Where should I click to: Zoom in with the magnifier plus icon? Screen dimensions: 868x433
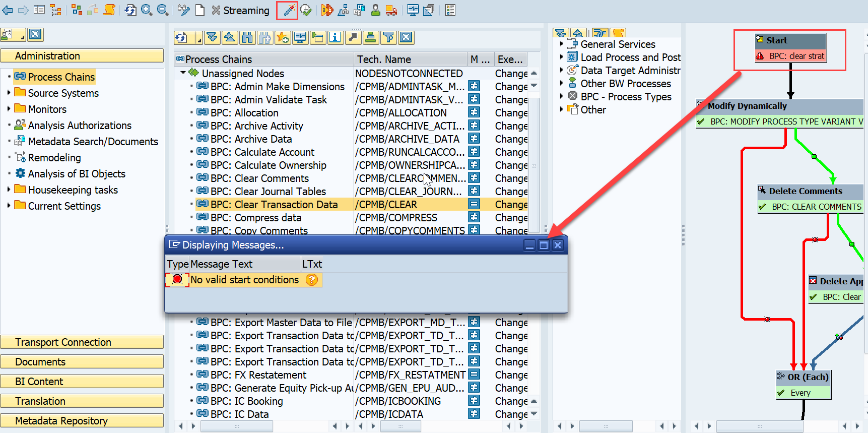[147, 10]
